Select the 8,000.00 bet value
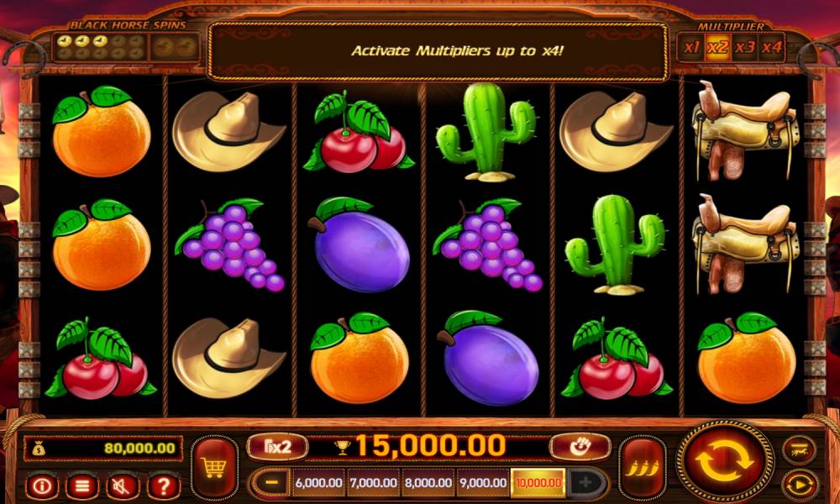840x504 pixels. 428,483
